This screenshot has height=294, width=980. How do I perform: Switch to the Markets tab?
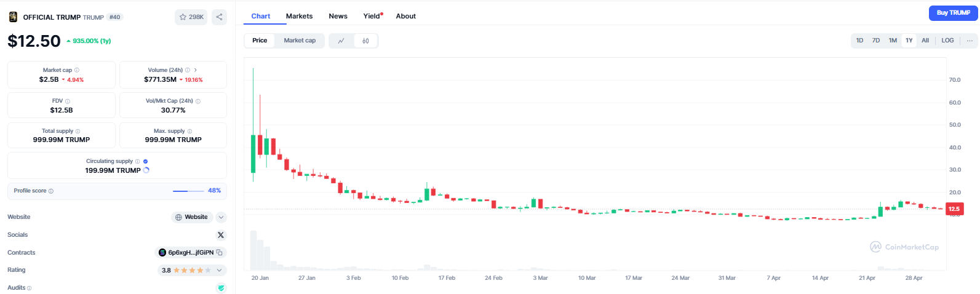[x=299, y=16]
